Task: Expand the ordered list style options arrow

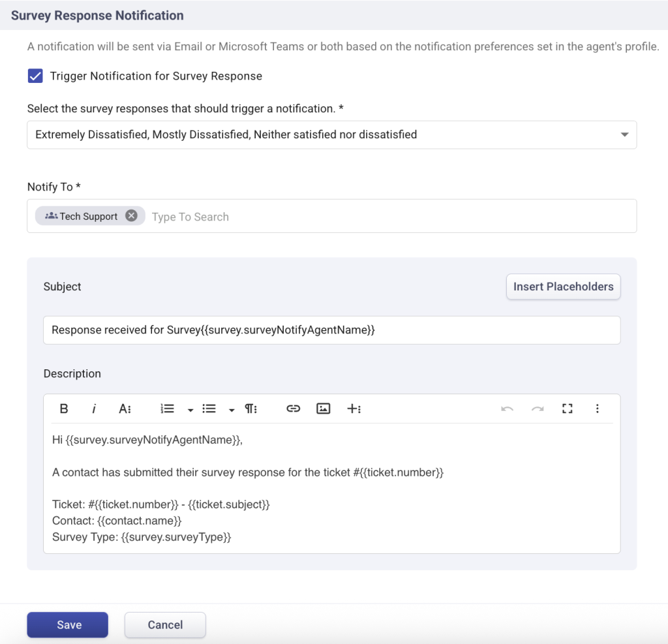Action: [190, 410]
